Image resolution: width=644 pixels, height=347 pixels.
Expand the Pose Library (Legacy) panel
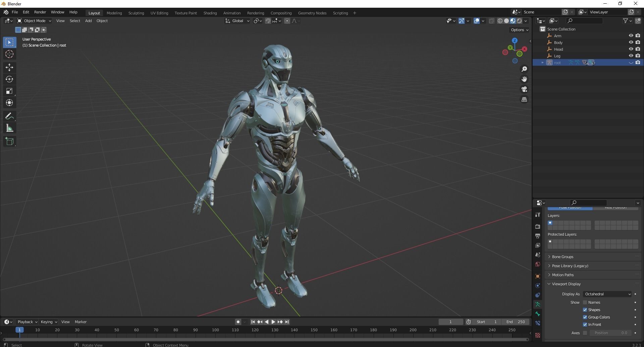[570, 266]
